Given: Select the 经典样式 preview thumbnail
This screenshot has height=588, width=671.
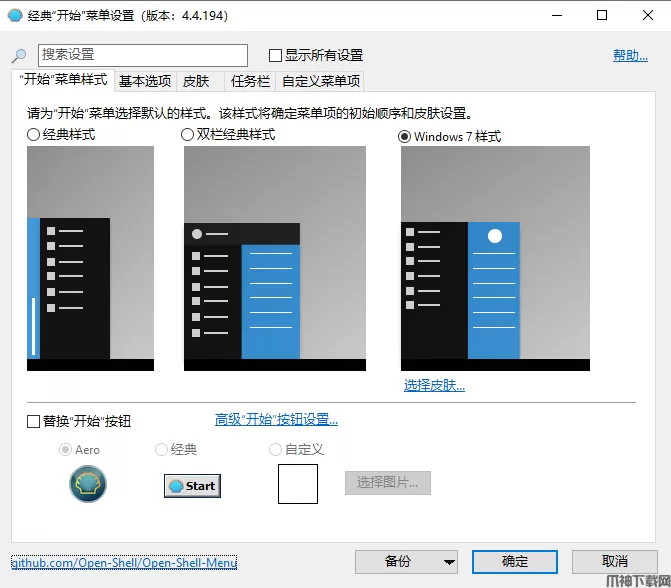Looking at the screenshot, I should [90, 258].
